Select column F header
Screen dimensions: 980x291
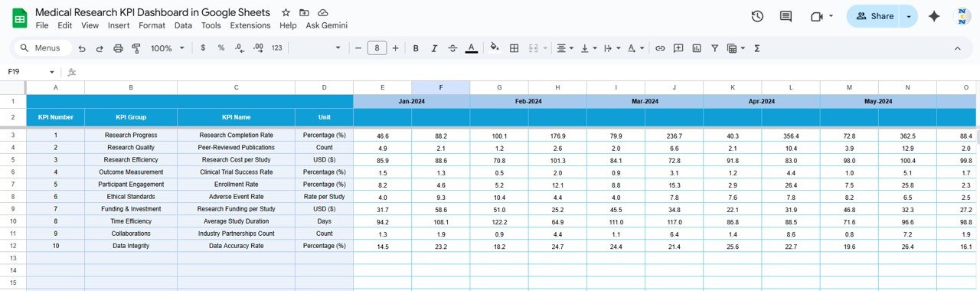(441, 87)
